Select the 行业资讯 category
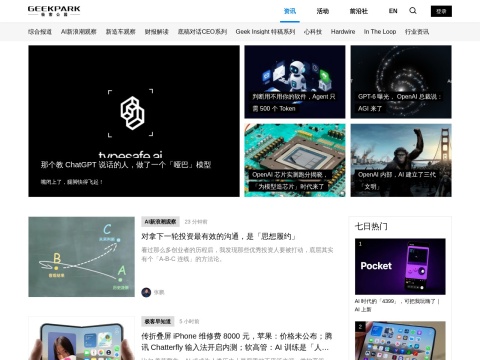Viewport: 480px width, 360px height. pos(417,32)
